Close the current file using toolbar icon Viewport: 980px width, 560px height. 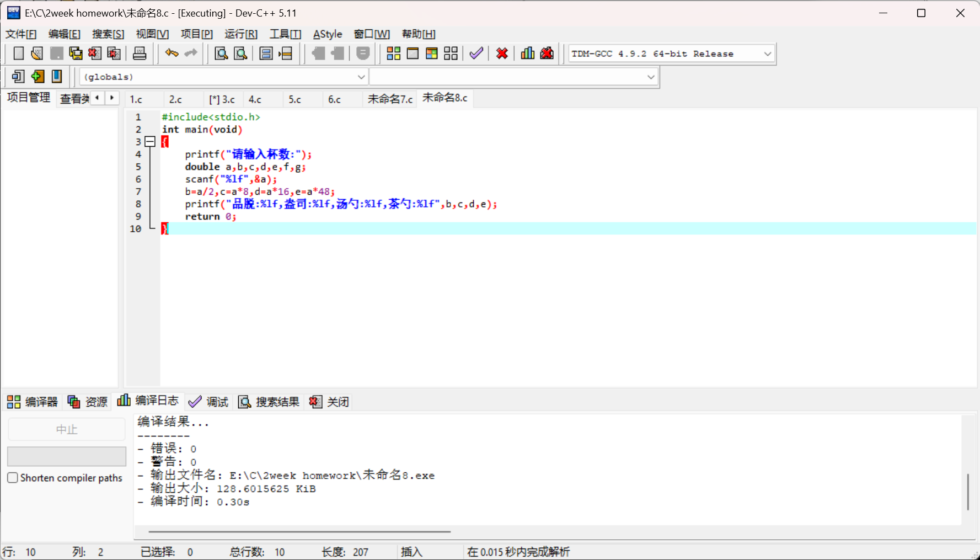point(95,54)
